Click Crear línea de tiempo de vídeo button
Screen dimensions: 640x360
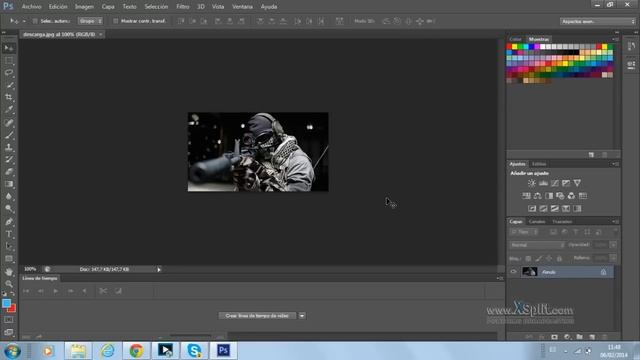[x=257, y=316]
